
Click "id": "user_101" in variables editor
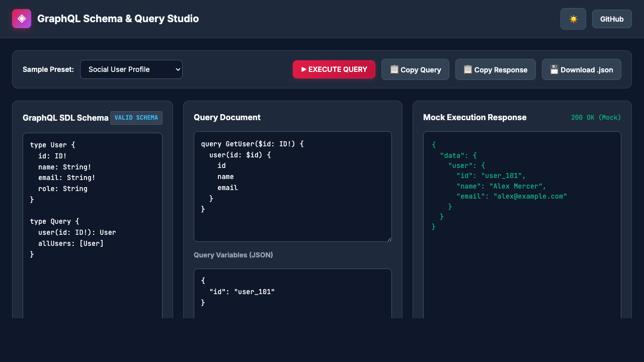(242, 292)
